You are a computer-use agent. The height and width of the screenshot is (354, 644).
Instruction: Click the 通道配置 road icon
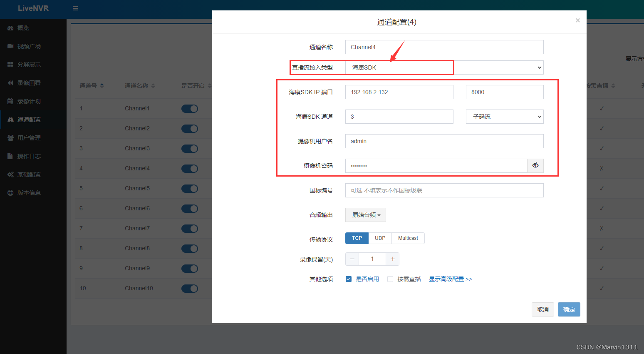point(10,120)
